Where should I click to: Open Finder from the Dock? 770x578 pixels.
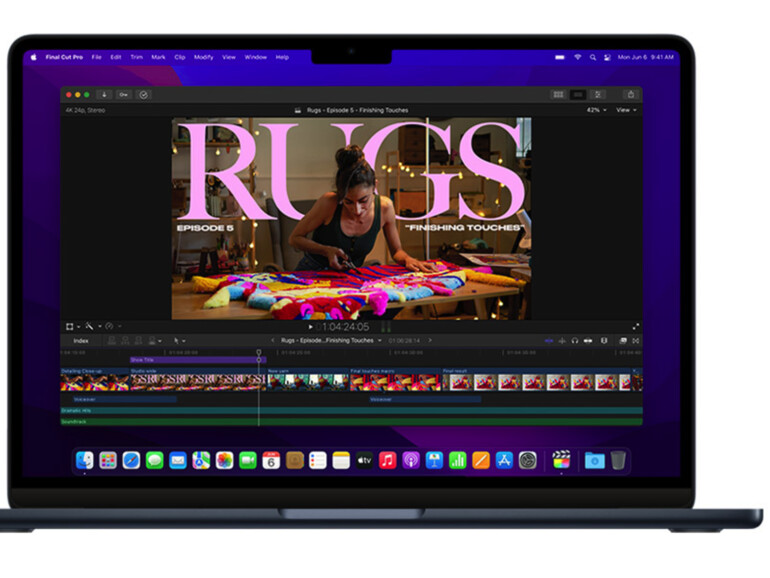pos(84,461)
